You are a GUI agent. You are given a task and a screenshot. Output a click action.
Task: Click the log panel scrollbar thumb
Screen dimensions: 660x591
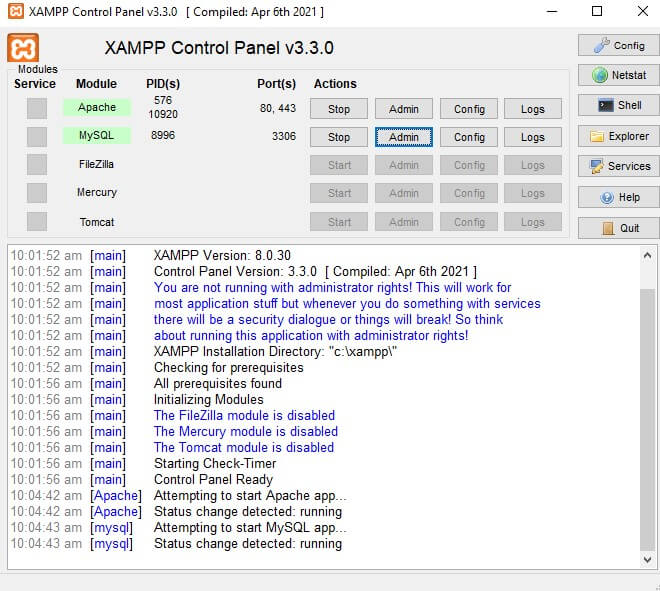point(647,419)
